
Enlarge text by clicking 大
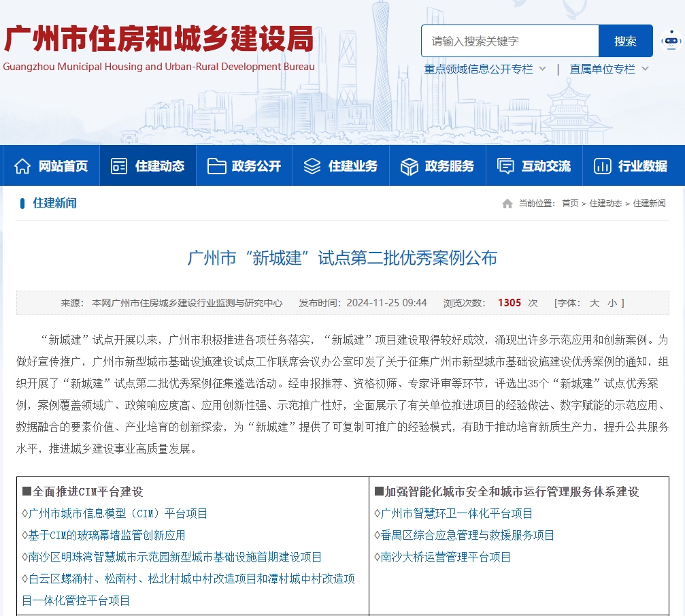[x=593, y=303]
